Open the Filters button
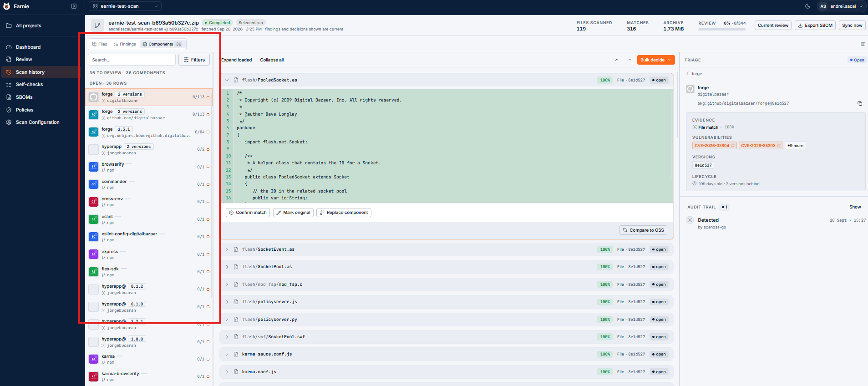 coord(194,60)
